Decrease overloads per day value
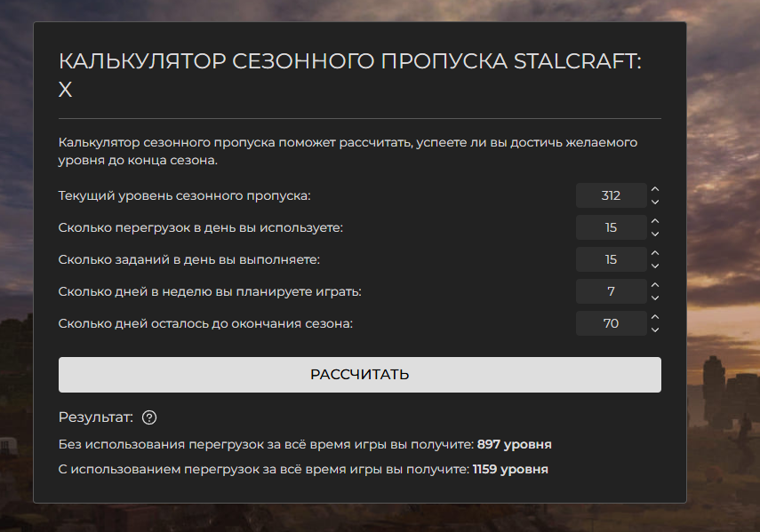The image size is (760, 532). 655,234
